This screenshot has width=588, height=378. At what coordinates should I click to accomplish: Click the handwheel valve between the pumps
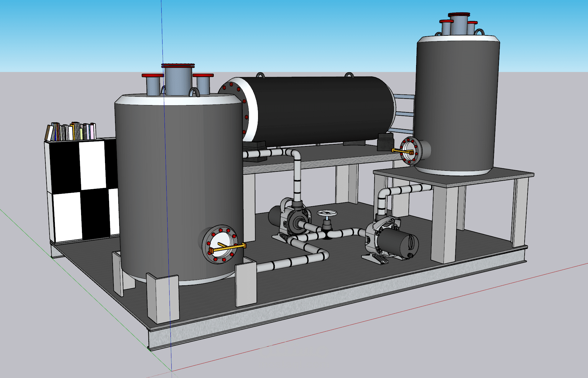coord(327,213)
